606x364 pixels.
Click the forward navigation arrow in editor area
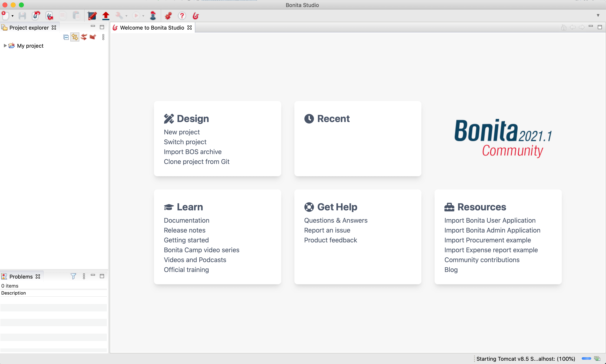[x=582, y=27]
